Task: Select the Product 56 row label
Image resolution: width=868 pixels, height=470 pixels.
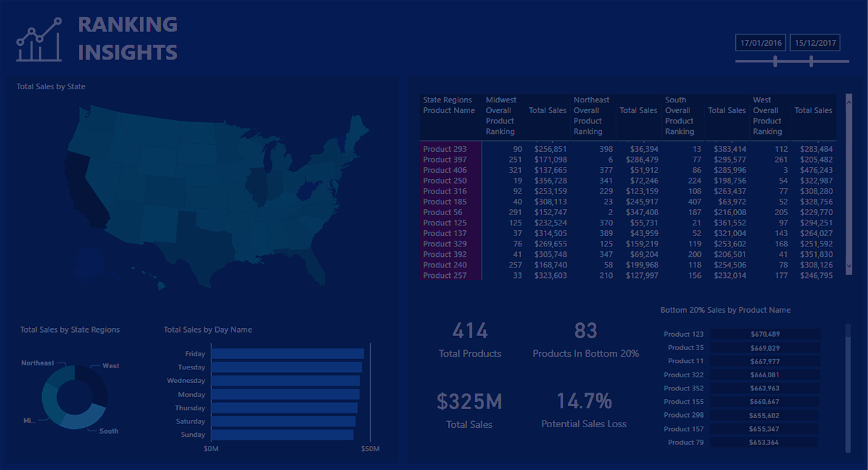Action: (x=443, y=212)
